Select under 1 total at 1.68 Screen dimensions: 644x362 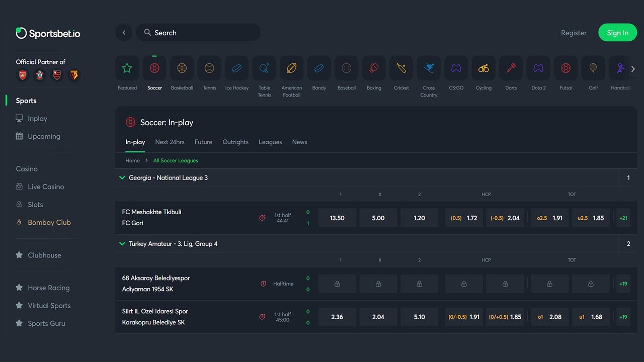click(x=591, y=317)
